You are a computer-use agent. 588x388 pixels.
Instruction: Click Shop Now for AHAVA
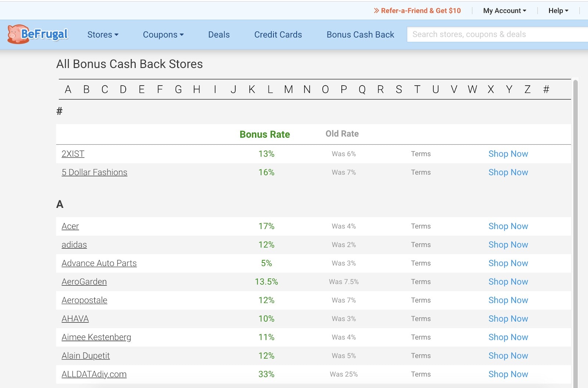click(x=508, y=319)
